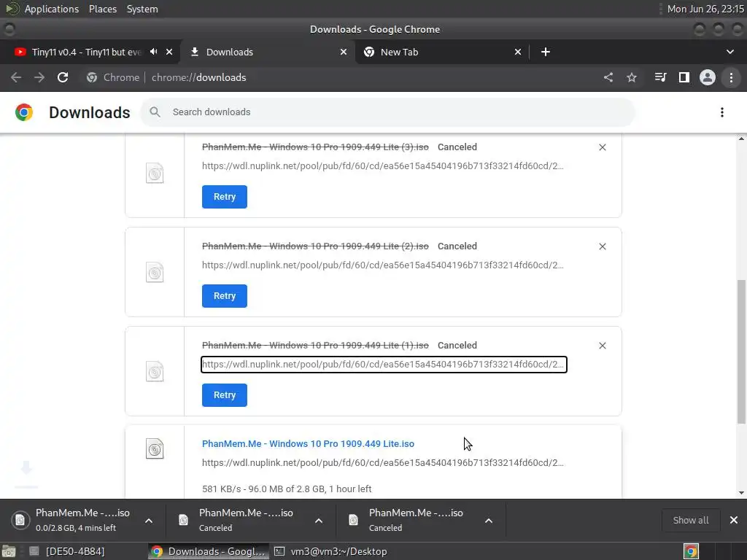Screen dimensions: 747x560
Task: Expand options for the rightmost canceled shelf item
Action: (489, 521)
